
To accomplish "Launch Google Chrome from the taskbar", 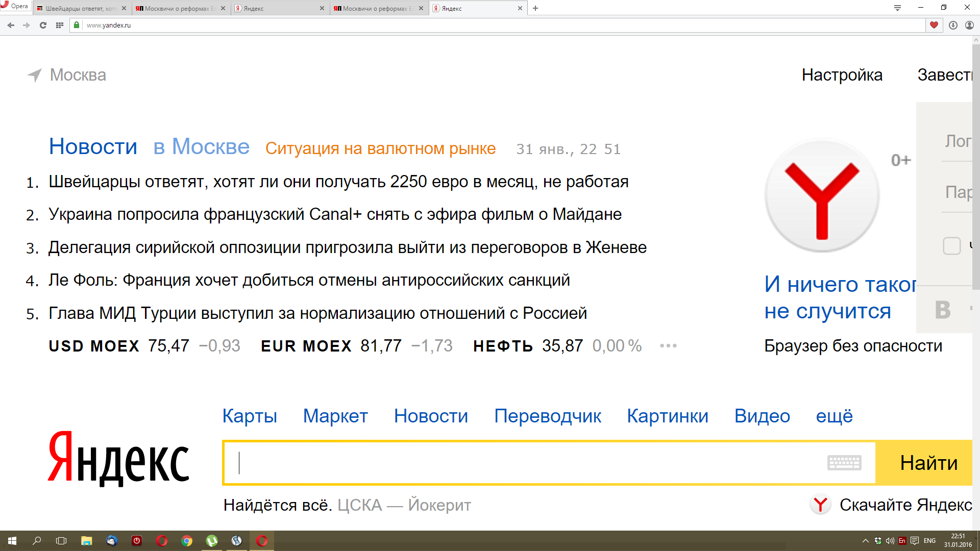I will (x=187, y=541).
